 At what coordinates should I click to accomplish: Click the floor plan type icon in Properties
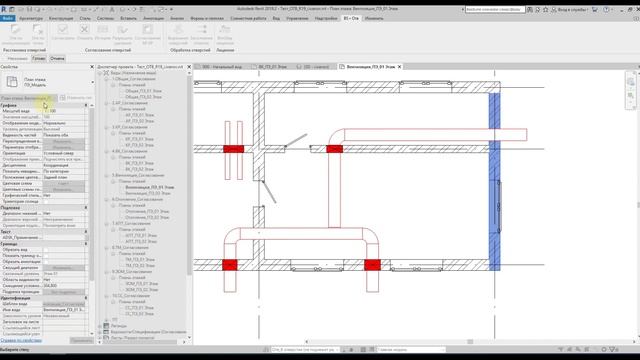[12, 82]
